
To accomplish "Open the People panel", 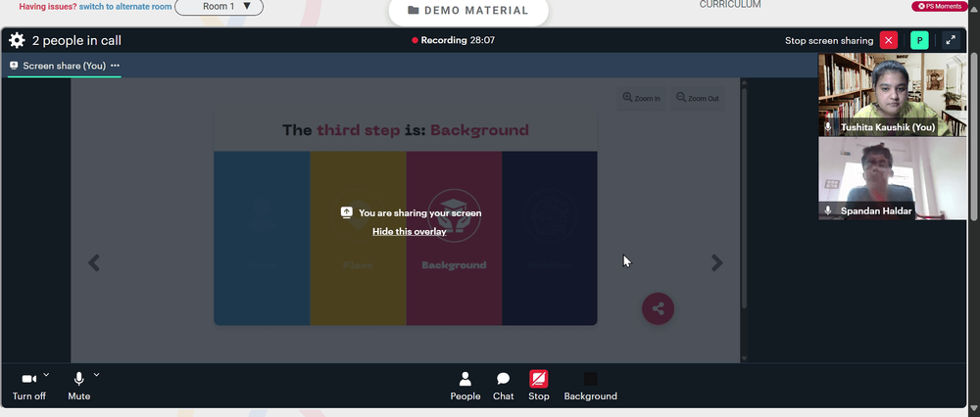I will (465, 387).
